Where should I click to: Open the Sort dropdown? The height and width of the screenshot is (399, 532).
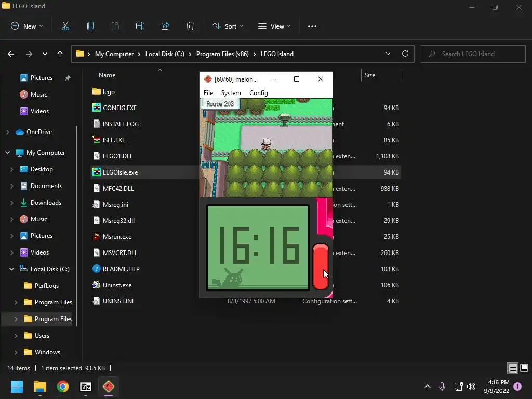pos(228,26)
